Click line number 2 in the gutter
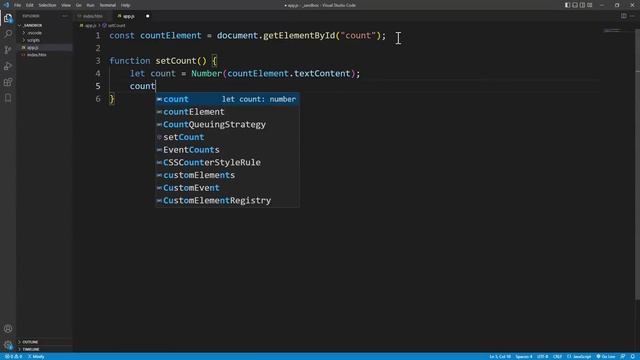This screenshot has height=360, width=640. [x=98, y=48]
